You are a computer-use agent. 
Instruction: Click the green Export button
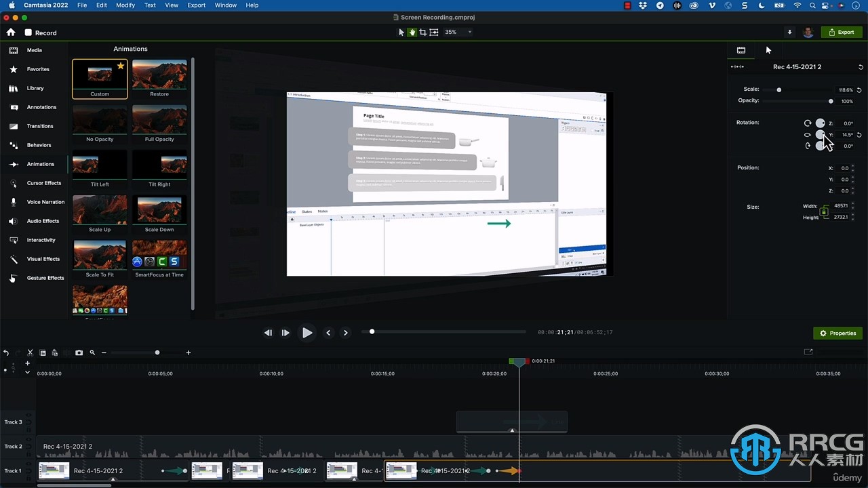[842, 32]
